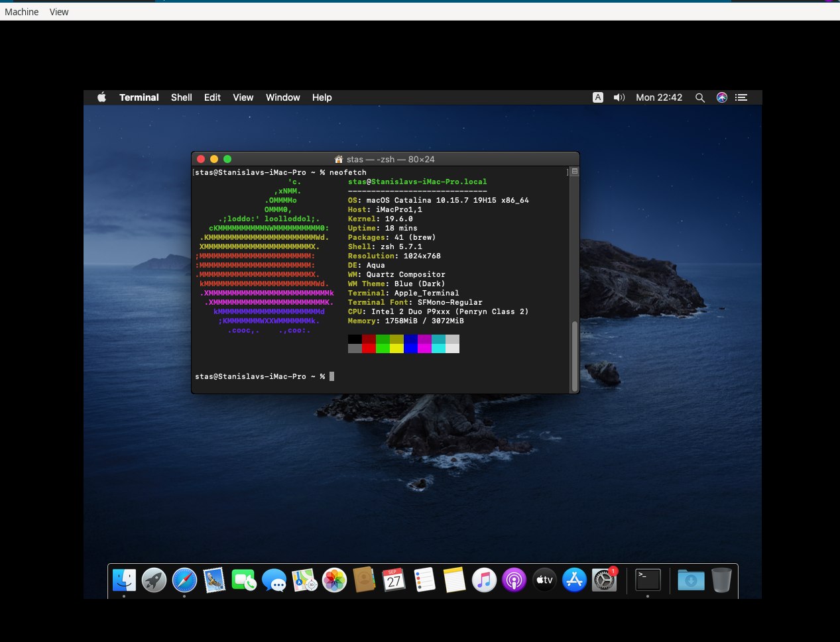This screenshot has height=642, width=840.
Task: Open Calendar showing date 27
Action: [394, 580]
